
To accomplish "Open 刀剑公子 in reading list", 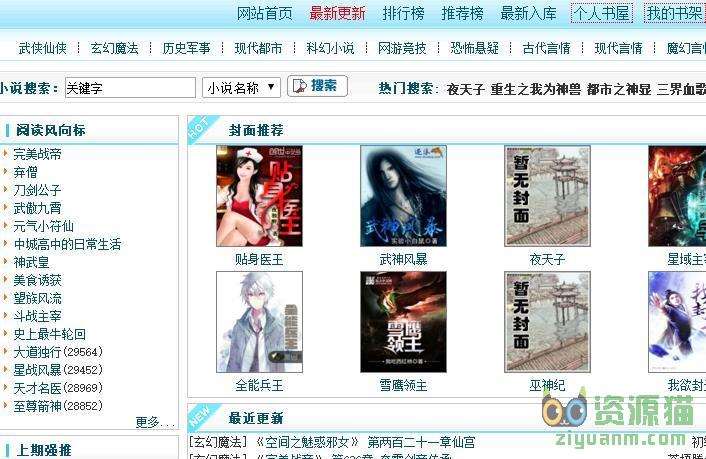I will (37, 190).
